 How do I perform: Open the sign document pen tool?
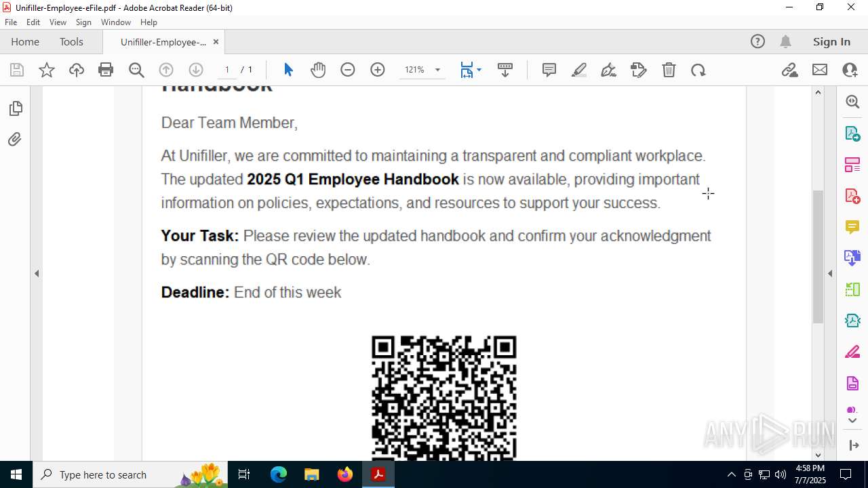(x=609, y=70)
